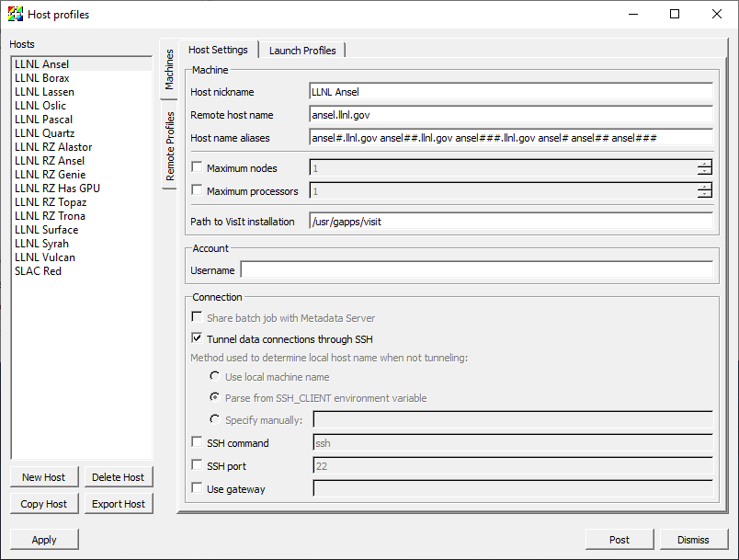Decrement the Maximum processors spinner down arrow
This screenshot has width=739, height=560.
tap(705, 194)
